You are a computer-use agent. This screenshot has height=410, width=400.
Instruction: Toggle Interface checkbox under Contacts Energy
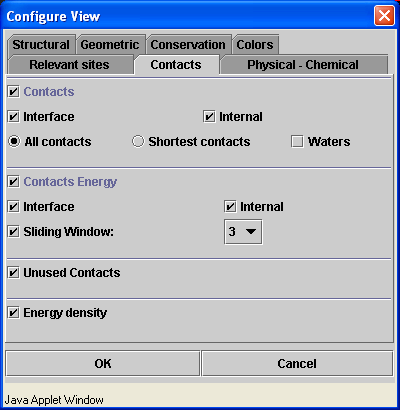coord(13,207)
